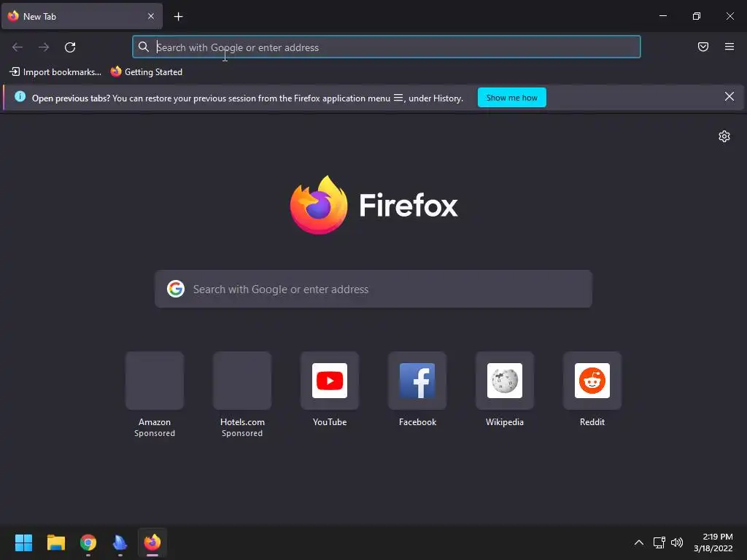747x560 pixels.
Task: Open File Explorer from taskbar
Action: [55, 542]
